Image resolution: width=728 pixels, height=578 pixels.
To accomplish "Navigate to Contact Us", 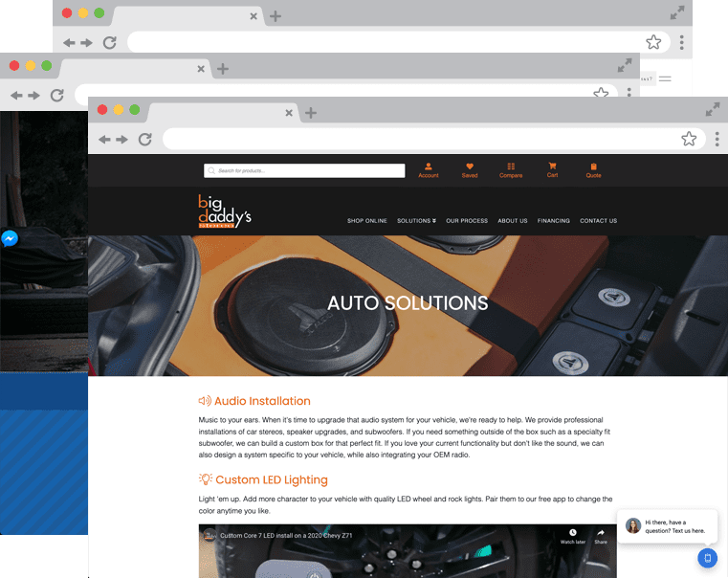I will [x=598, y=221].
